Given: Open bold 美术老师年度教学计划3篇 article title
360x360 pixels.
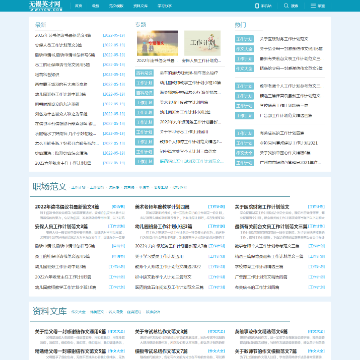Looking at the screenshot, I should tap(162, 207).
